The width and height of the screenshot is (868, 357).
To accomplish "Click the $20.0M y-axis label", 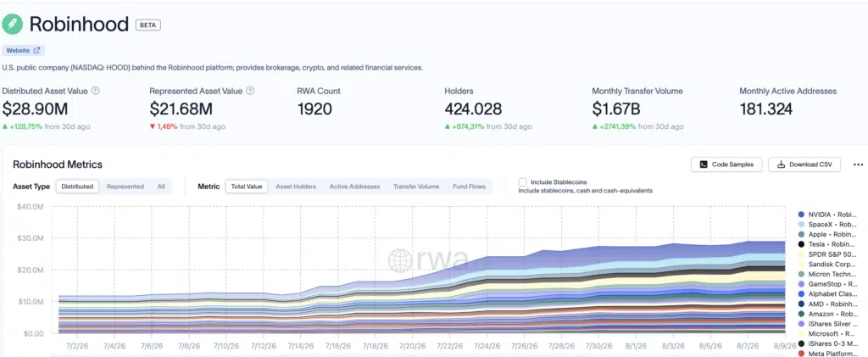I will pyautogui.click(x=31, y=271).
